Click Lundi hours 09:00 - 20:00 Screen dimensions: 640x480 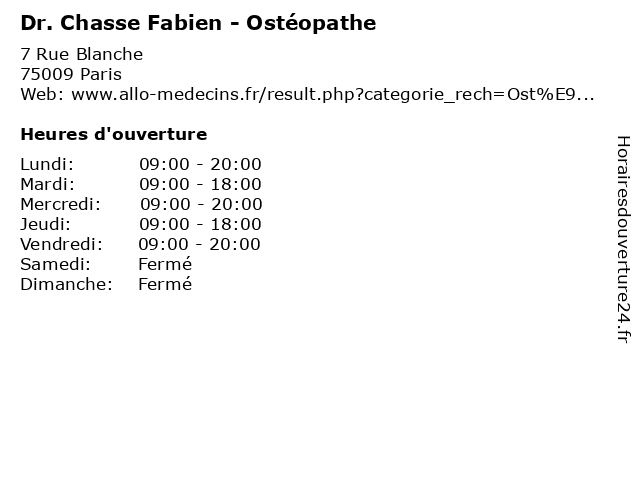pyautogui.click(x=200, y=164)
